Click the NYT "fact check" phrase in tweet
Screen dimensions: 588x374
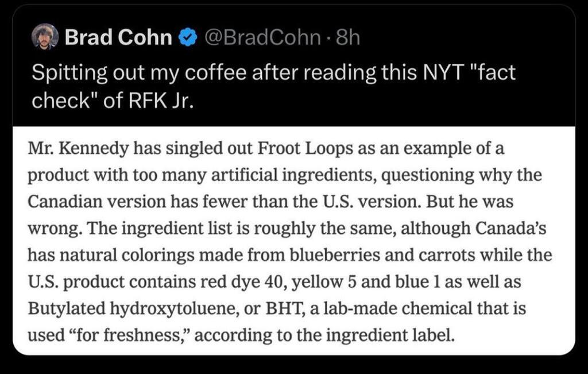click(x=470, y=72)
